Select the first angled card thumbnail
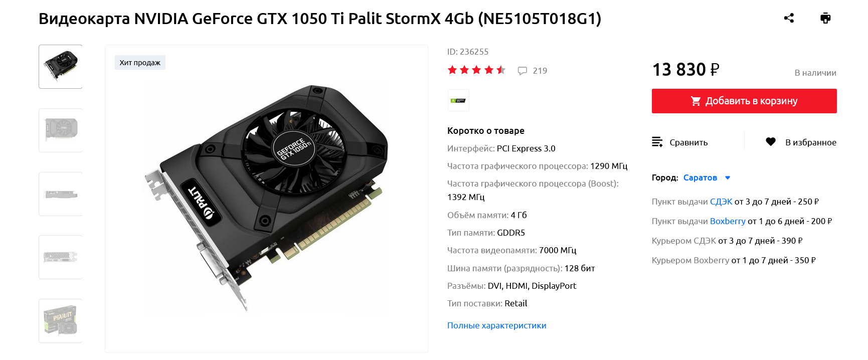 tap(61, 67)
